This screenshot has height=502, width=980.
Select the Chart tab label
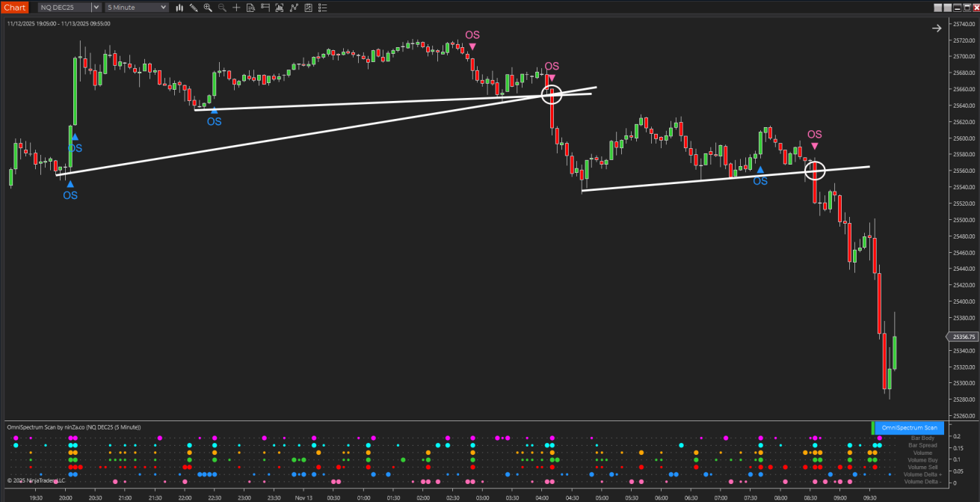[x=14, y=7]
